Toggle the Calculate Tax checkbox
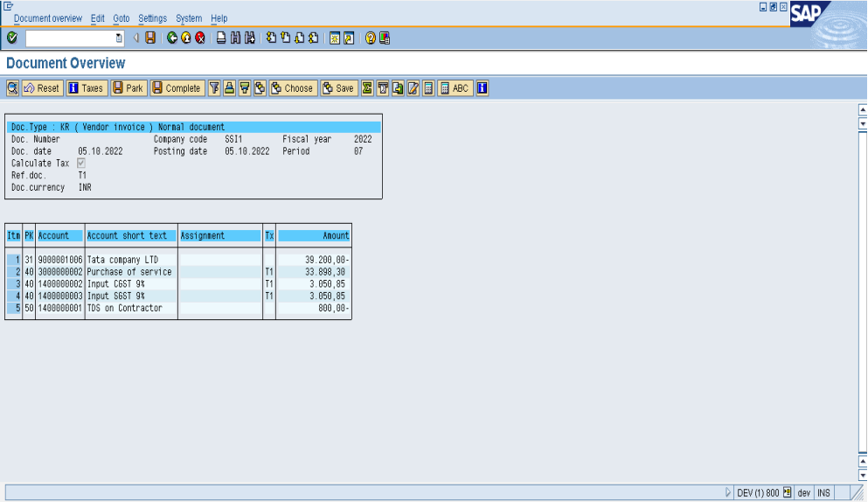The height and width of the screenshot is (502, 868). (81, 164)
